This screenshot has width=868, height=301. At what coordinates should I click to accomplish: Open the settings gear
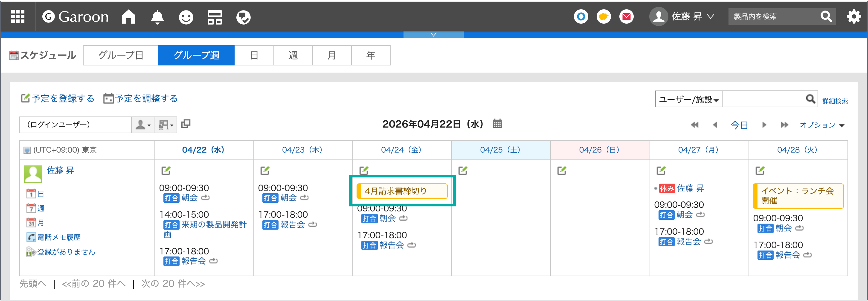point(854,16)
